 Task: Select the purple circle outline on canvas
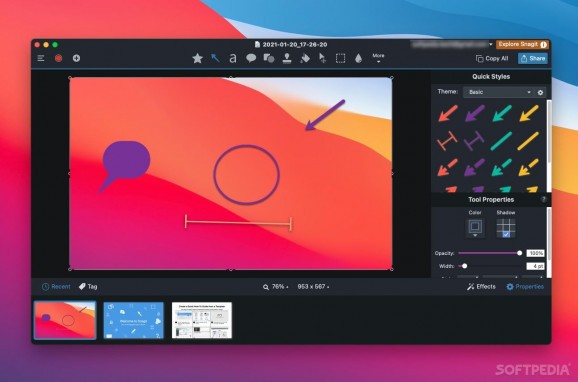(246, 174)
